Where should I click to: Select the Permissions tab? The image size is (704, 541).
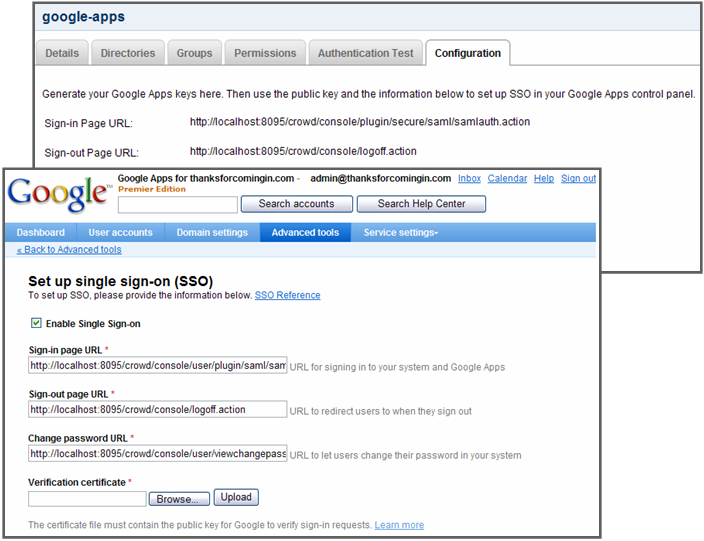(265, 53)
